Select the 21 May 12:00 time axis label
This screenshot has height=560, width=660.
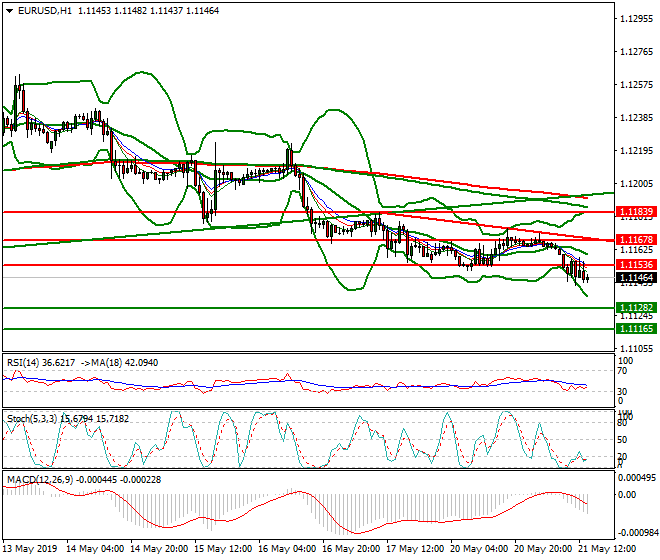607,549
